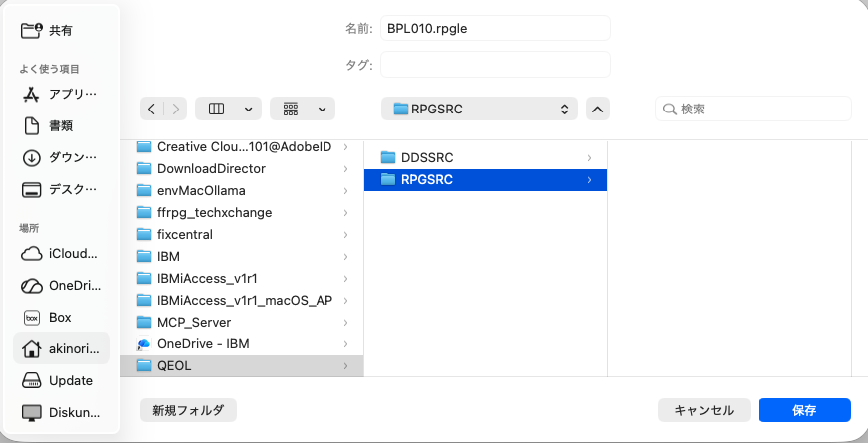Select the DownloadDirector folder
Viewport: 868px width, 443px height.
coord(242,169)
